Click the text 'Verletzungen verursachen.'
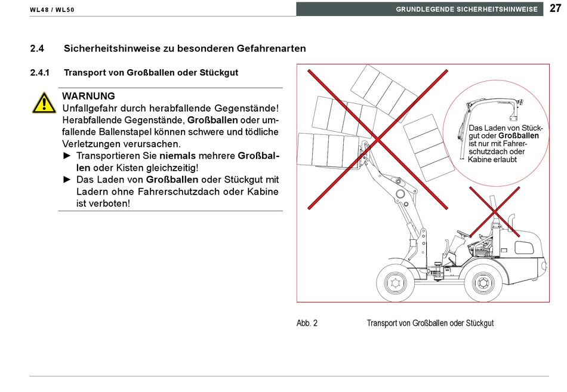 (122, 144)
